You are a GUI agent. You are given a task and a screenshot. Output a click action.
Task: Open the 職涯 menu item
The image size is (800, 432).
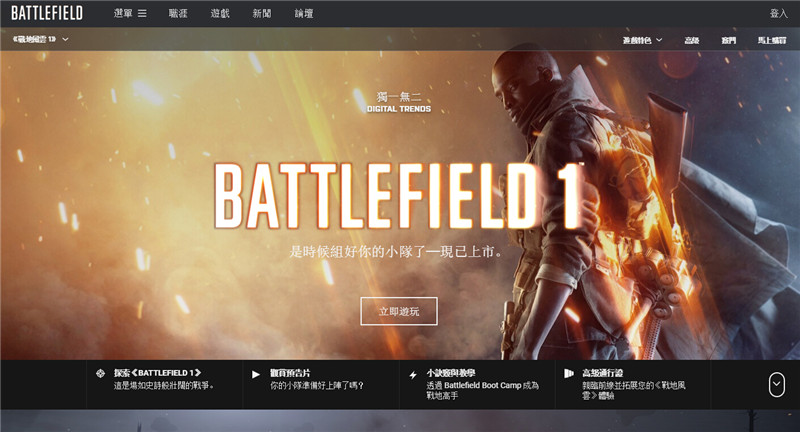[178, 13]
